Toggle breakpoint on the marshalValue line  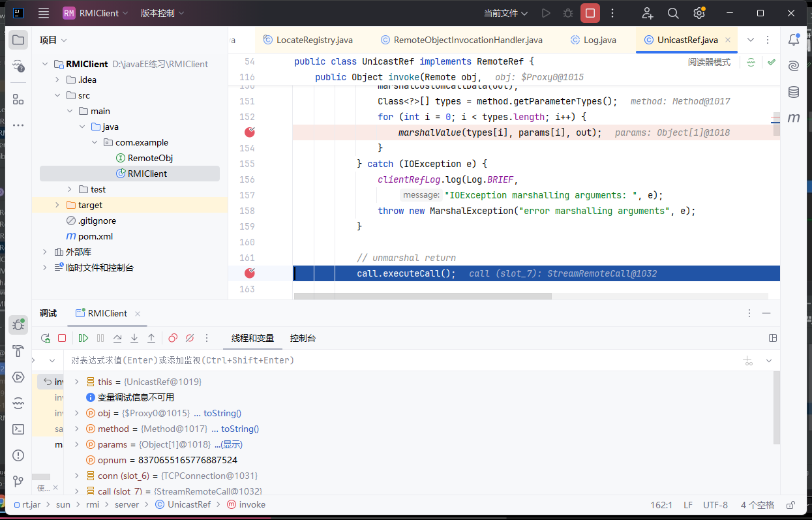point(249,132)
